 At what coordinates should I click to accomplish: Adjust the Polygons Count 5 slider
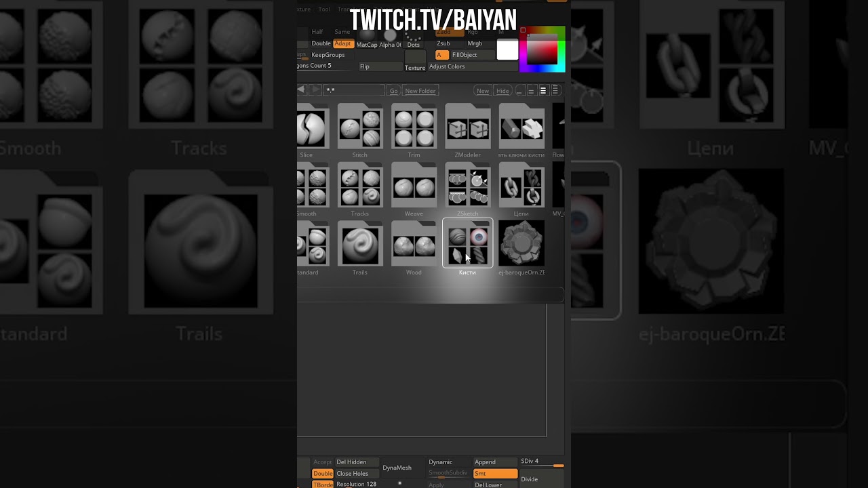(x=325, y=66)
